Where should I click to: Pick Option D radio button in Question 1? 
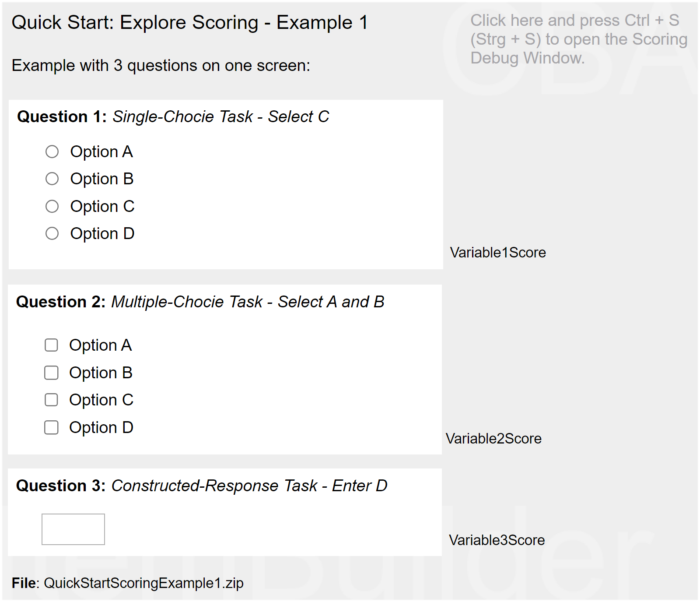point(52,233)
